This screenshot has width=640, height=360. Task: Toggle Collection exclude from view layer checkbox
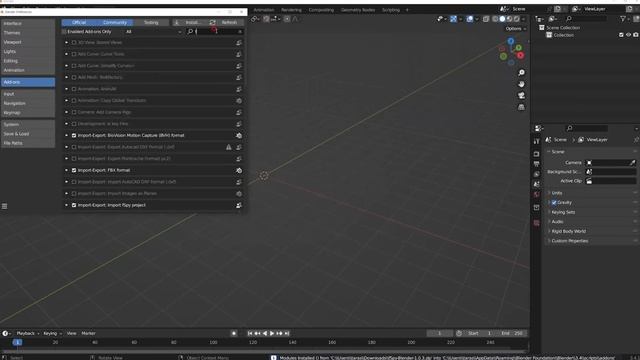[621, 35]
